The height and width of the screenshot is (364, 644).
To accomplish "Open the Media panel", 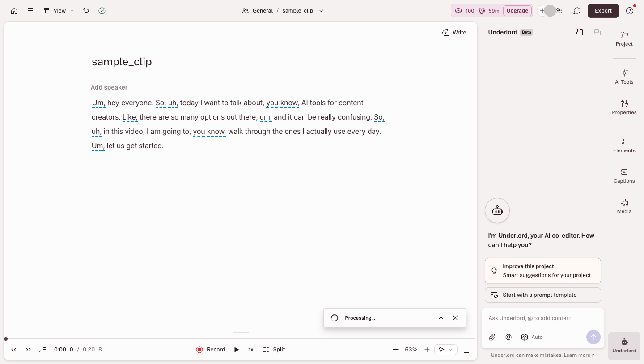I will click(x=624, y=206).
